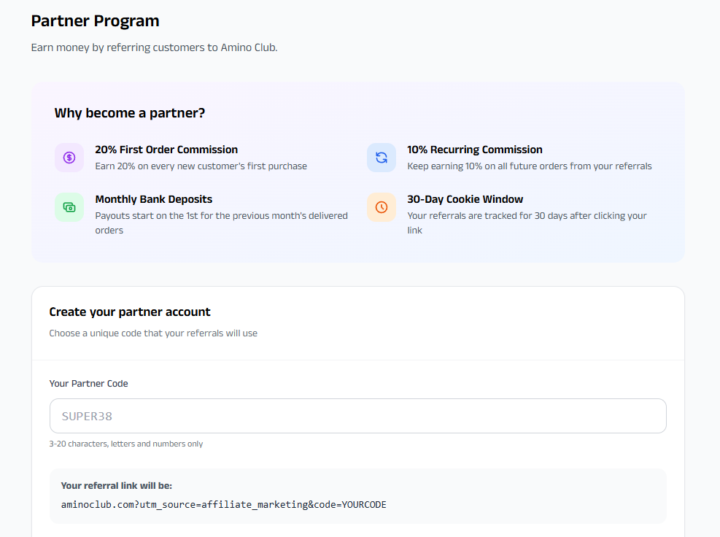Click 'Your referral link will be:' label
The height and width of the screenshot is (537, 720).
pyautogui.click(x=116, y=486)
